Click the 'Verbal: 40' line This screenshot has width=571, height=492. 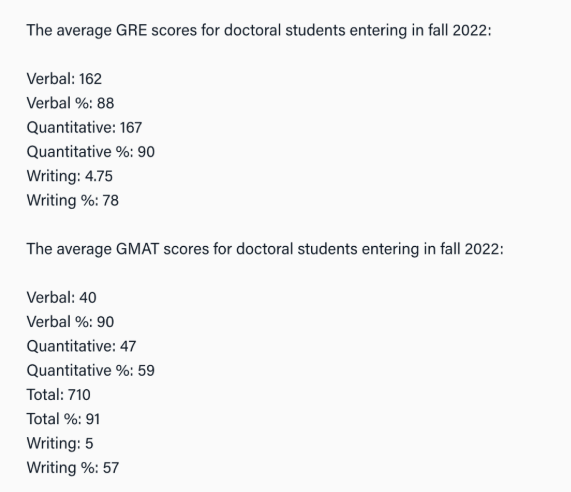[62, 298]
